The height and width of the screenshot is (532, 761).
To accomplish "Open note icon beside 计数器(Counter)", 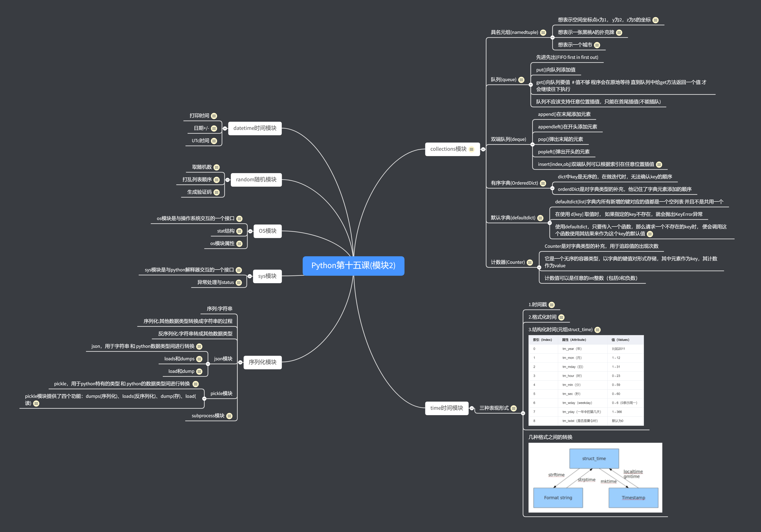I will coord(530,262).
